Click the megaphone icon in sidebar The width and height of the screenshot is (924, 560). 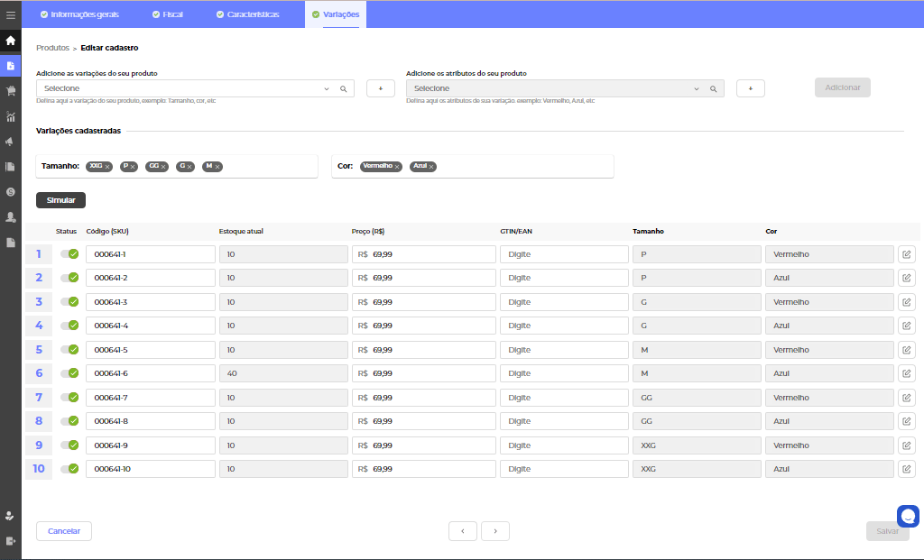(10, 142)
